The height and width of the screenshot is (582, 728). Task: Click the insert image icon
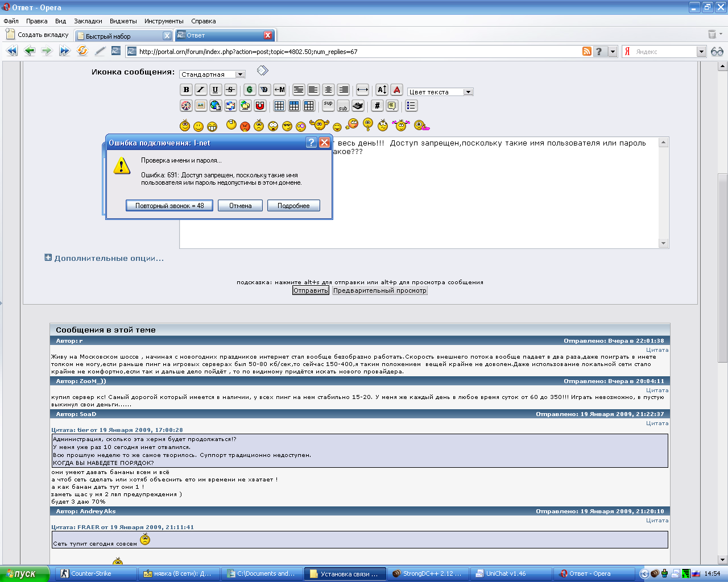pyautogui.click(x=201, y=106)
